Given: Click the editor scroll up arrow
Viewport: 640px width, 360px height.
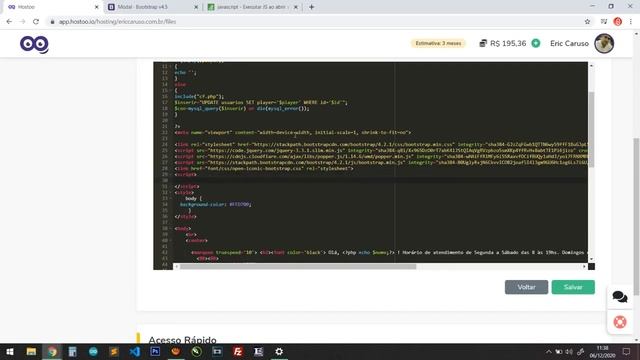Looking at the screenshot, I should click(x=591, y=65).
